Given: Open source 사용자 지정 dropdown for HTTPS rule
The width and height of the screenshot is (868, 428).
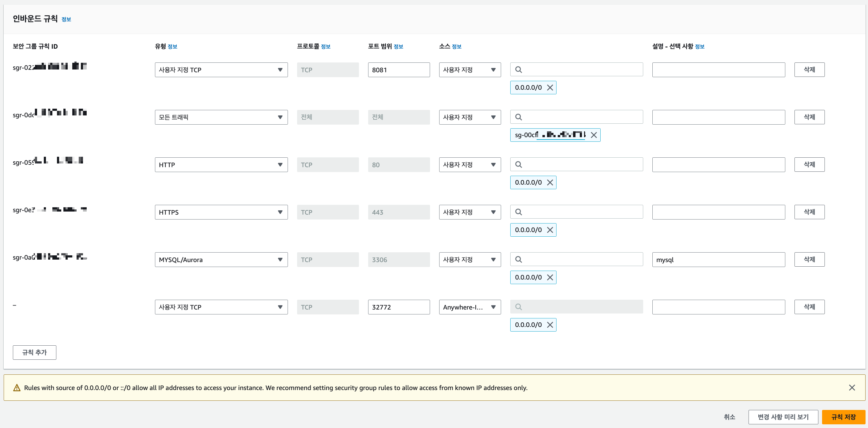Looking at the screenshot, I should 470,212.
